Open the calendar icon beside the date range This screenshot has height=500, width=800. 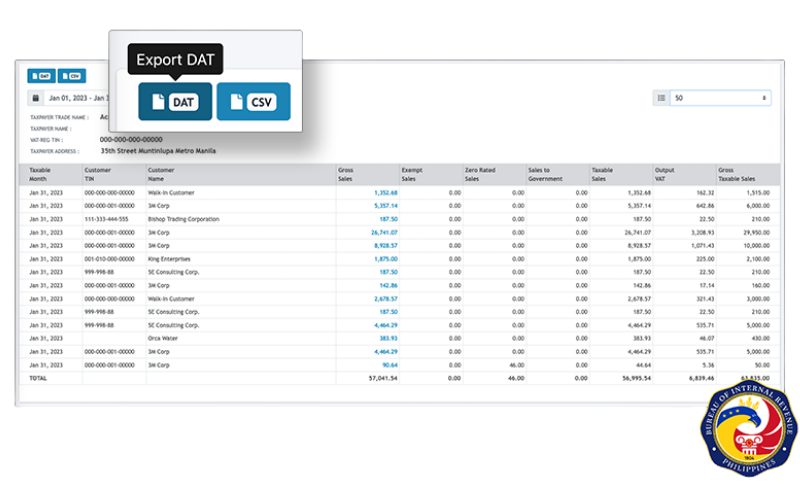click(x=36, y=99)
